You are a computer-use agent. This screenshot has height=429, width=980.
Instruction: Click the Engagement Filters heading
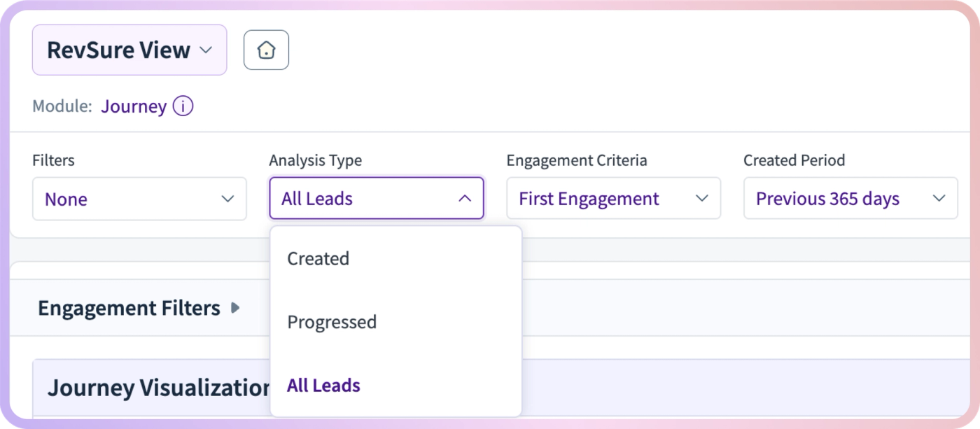129,308
